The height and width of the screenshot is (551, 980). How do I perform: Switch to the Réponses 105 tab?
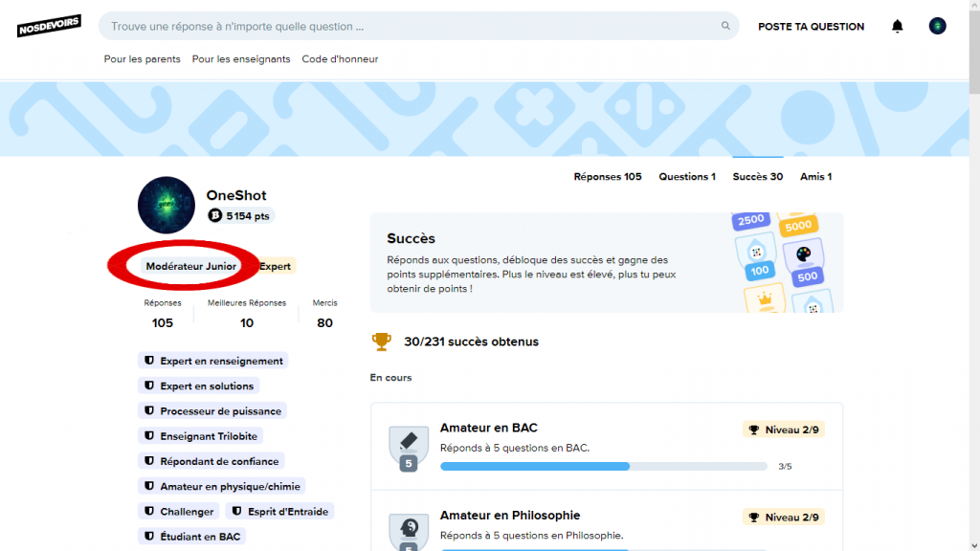(608, 177)
